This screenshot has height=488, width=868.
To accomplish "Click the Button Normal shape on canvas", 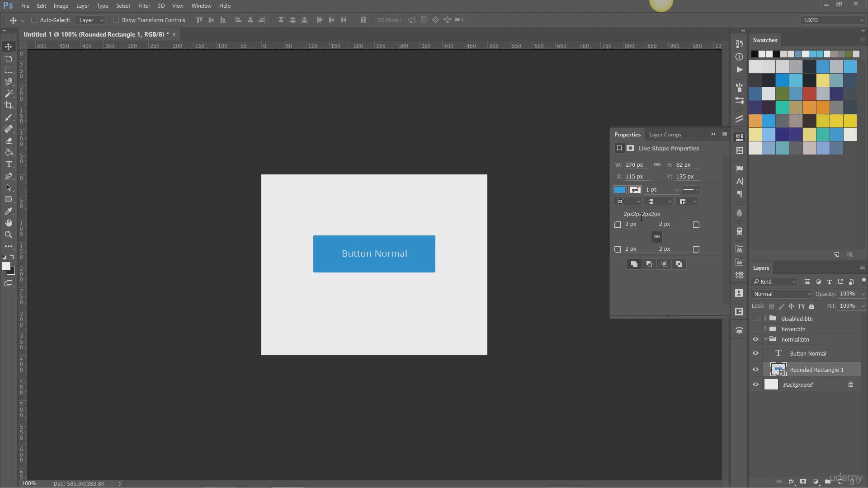I will (x=374, y=253).
